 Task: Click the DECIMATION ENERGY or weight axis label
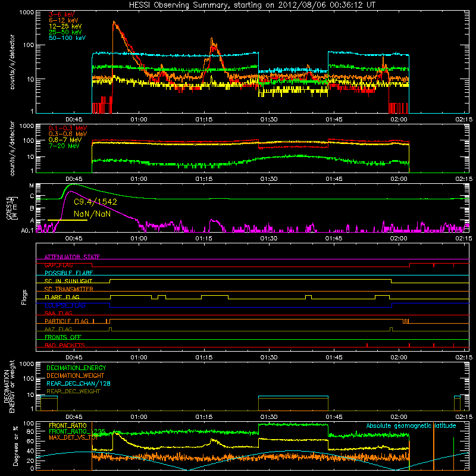[x=8, y=386]
